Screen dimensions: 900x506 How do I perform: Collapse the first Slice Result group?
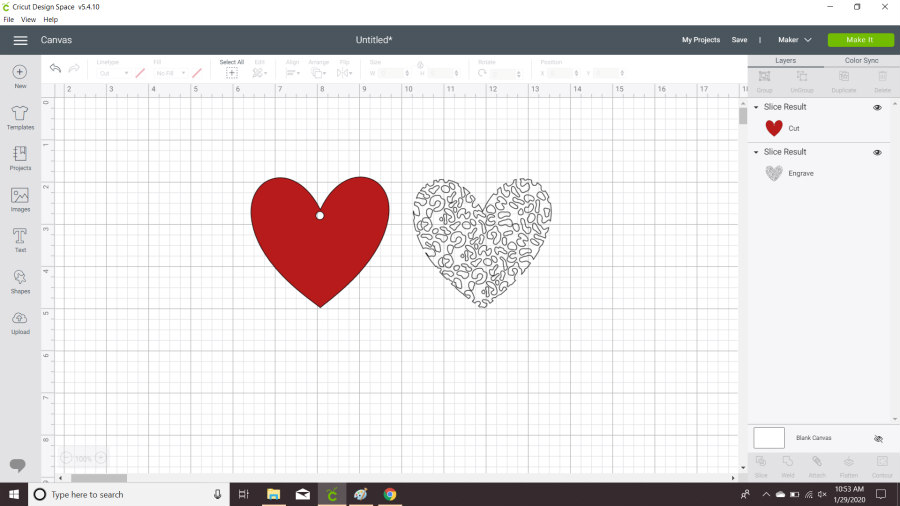coord(756,107)
